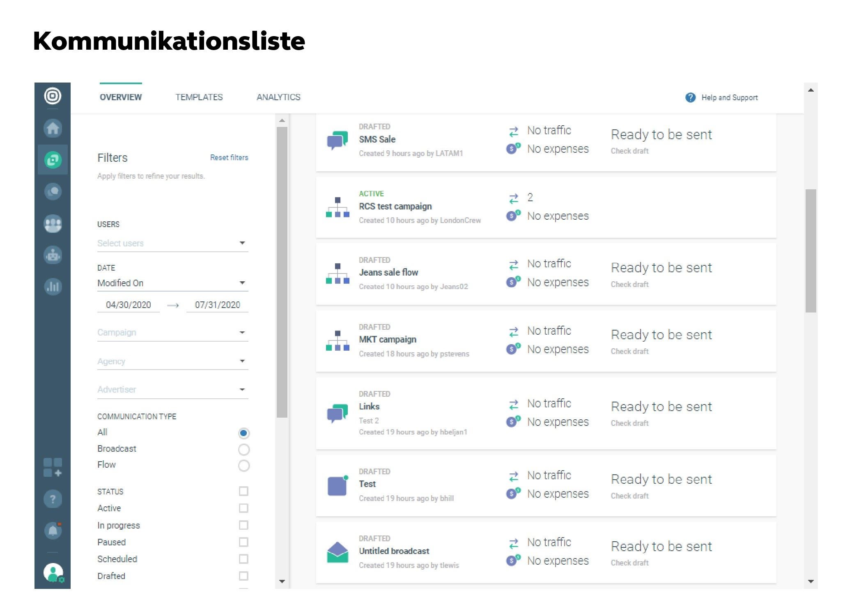Screen dimensions: 852x616
Task: Expand the Select users dropdown
Action: 172,243
